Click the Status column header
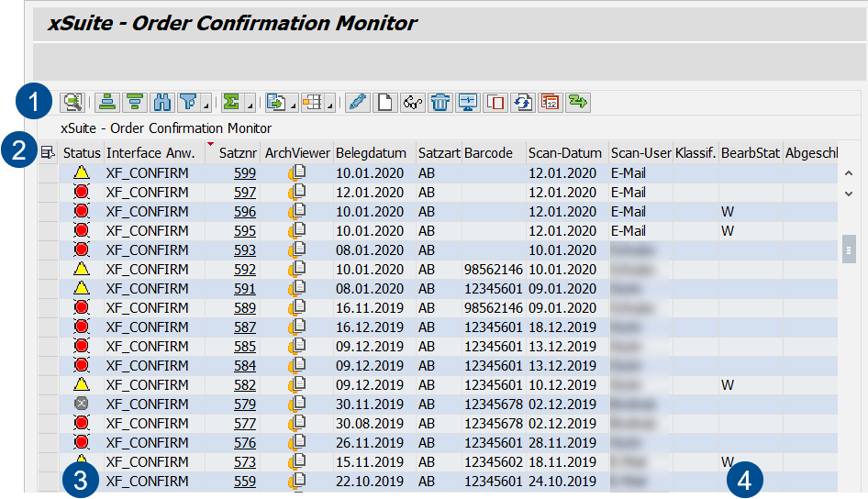Screen dimensions: 868x499 pyautogui.click(x=82, y=152)
